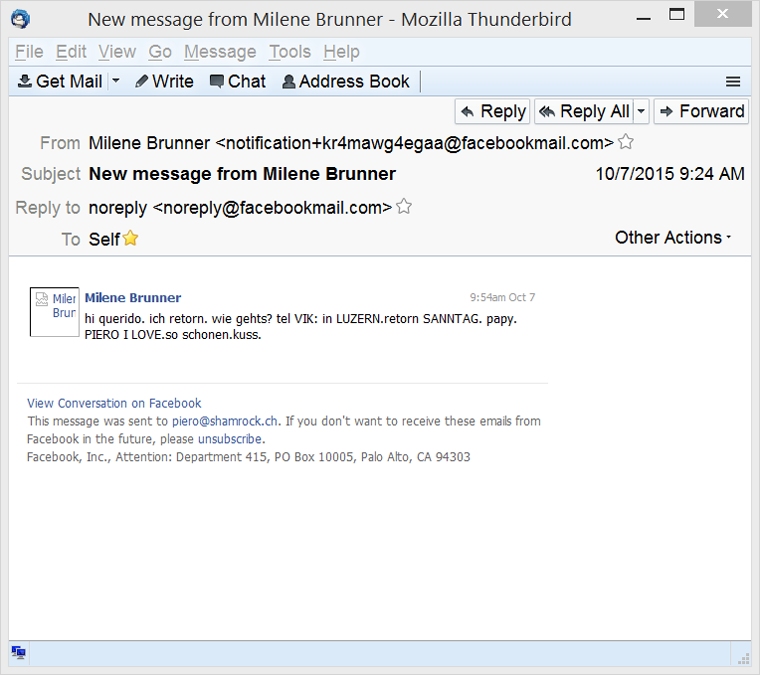Expand the Reply All dropdown arrow
This screenshot has width=760, height=675.
(x=641, y=111)
